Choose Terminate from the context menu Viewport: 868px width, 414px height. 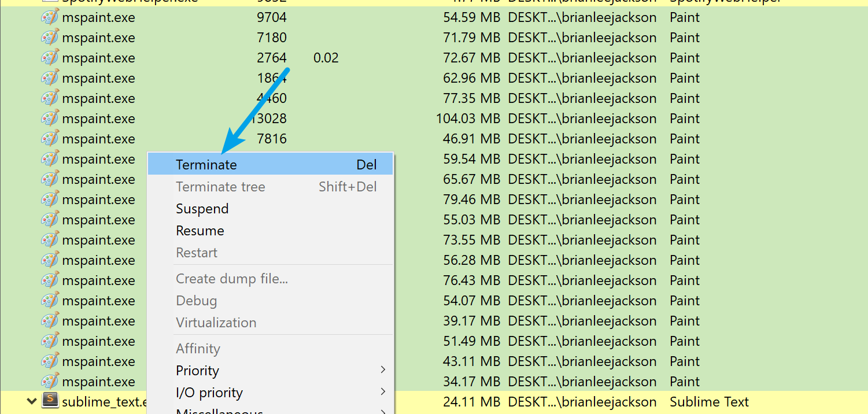206,165
